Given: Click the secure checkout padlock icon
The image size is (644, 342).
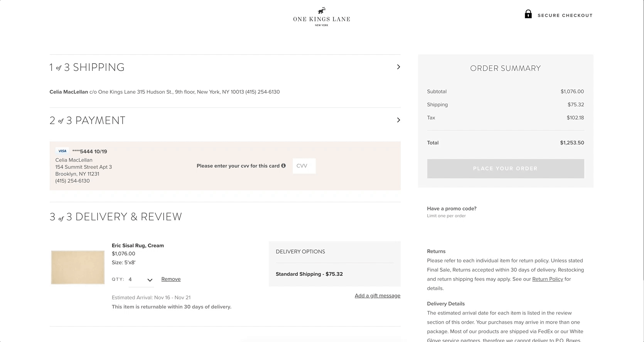Looking at the screenshot, I should tap(528, 14).
